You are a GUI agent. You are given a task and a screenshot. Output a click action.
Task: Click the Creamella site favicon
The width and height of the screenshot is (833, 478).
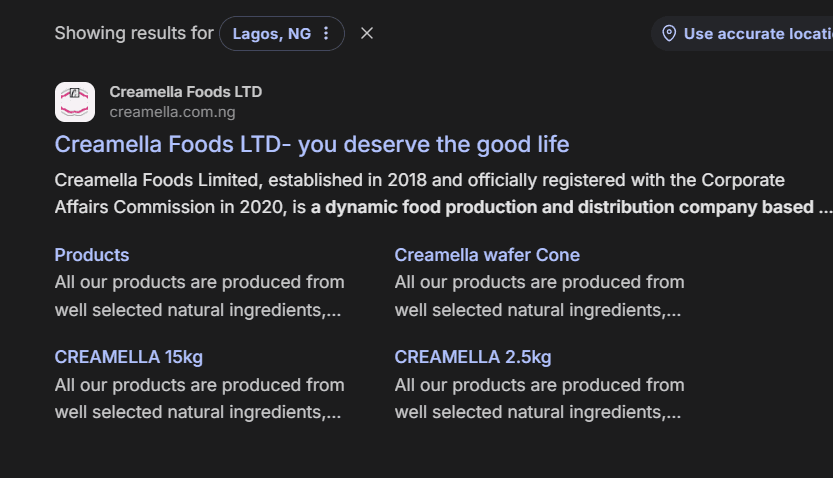pyautogui.click(x=75, y=102)
